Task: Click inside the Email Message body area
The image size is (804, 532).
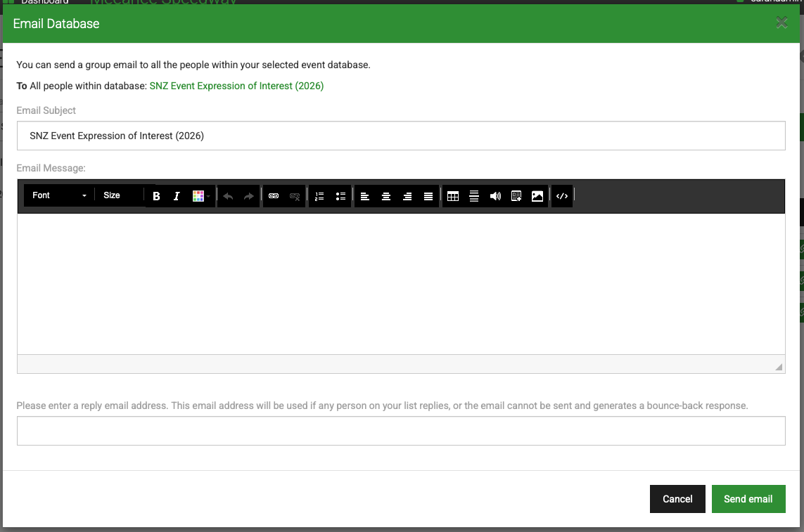Action: (401, 284)
